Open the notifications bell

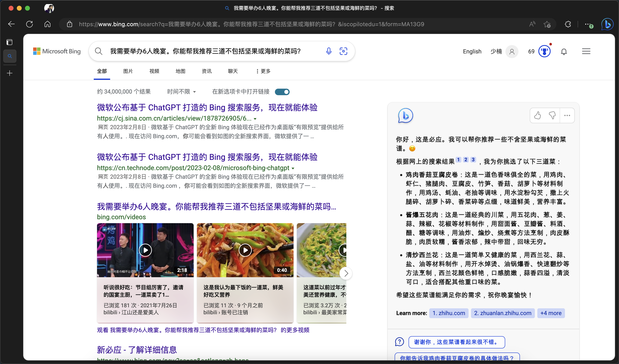(x=564, y=52)
